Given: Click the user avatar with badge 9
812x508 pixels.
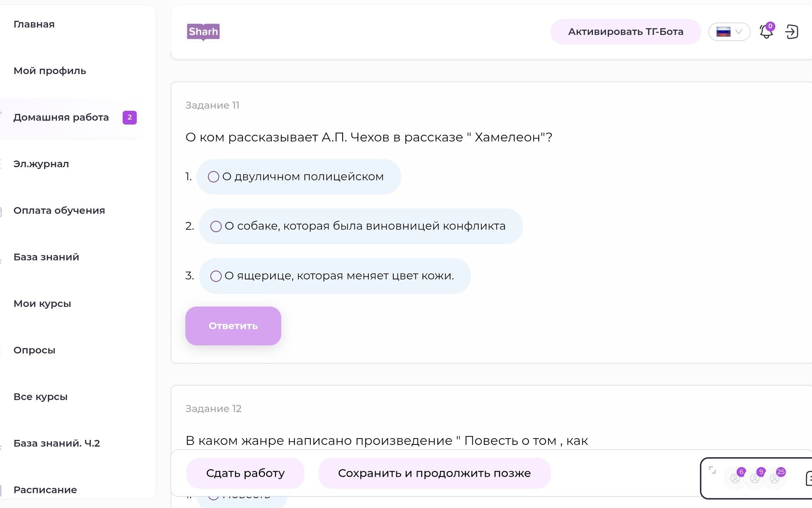Looking at the screenshot, I should click(755, 478).
